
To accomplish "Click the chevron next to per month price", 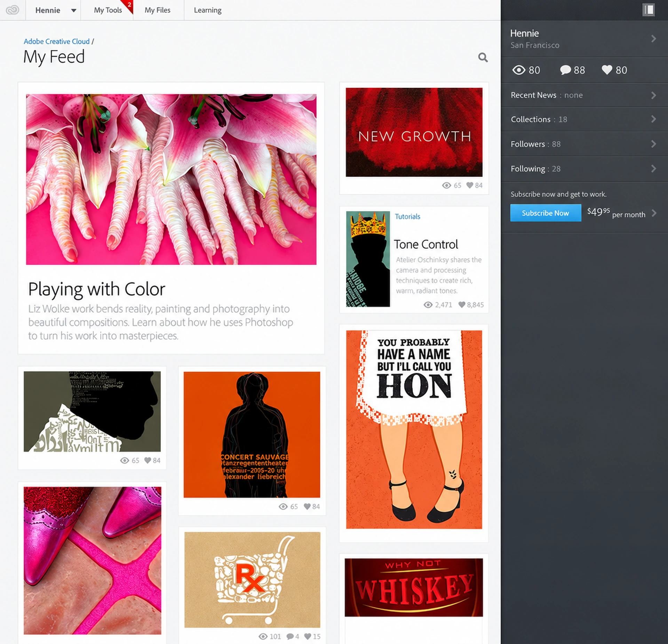I will pos(654,213).
